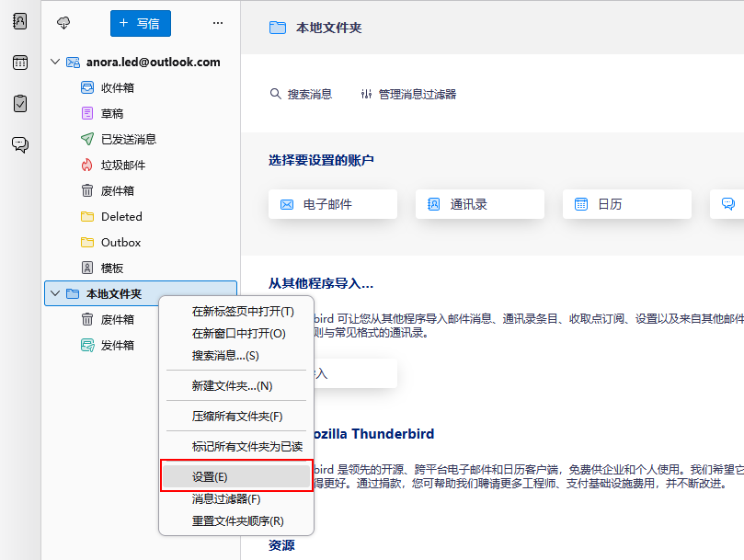Click the 写信 compose button
The width and height of the screenshot is (744, 560).
pyautogui.click(x=141, y=23)
